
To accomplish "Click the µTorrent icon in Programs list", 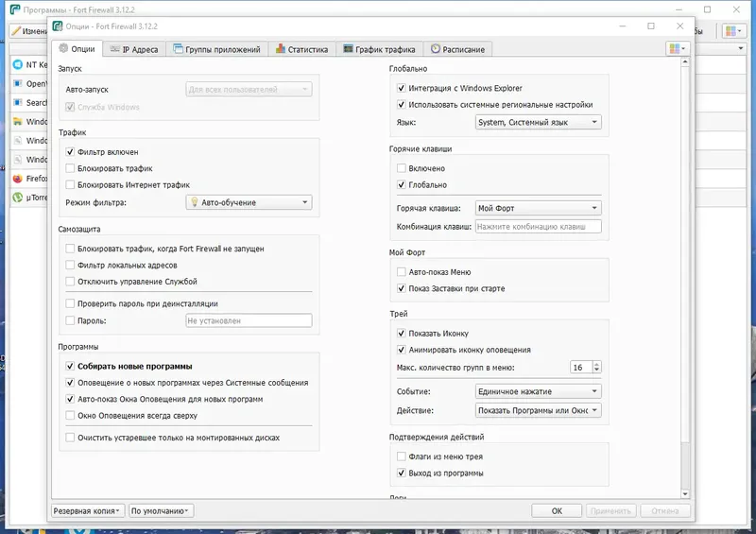I will point(18,198).
